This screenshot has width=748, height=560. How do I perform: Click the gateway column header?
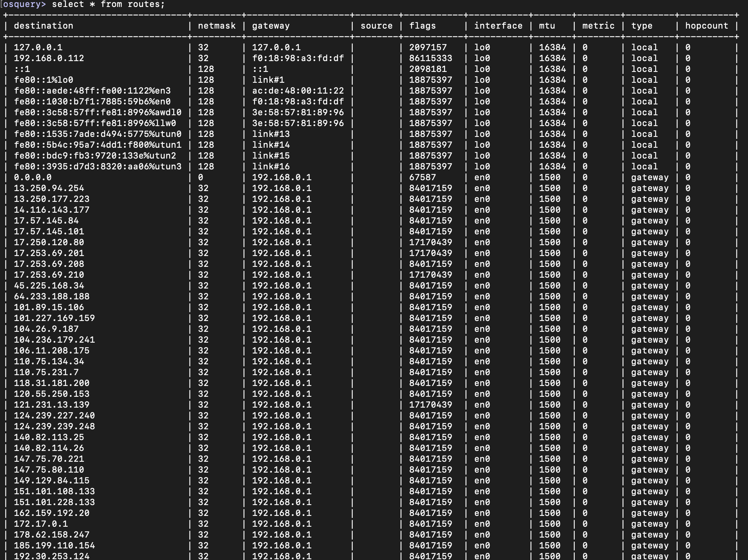tap(271, 26)
